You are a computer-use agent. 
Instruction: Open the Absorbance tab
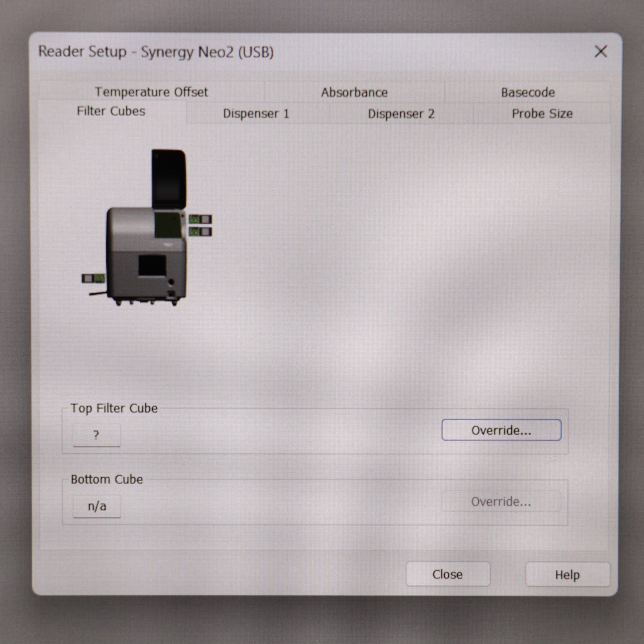click(354, 92)
